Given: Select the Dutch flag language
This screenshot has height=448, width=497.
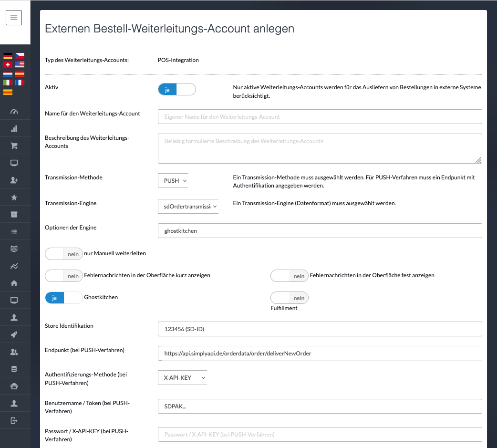Looking at the screenshot, I should pos(8,74).
